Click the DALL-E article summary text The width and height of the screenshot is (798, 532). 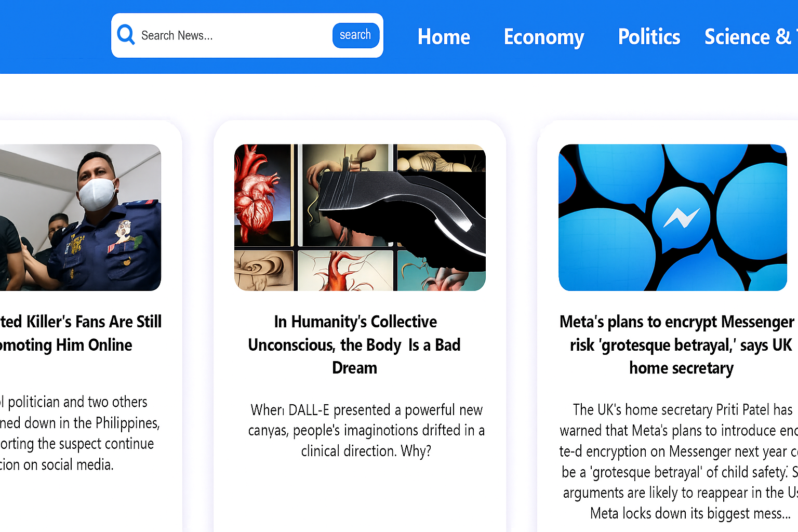pyautogui.click(x=366, y=430)
